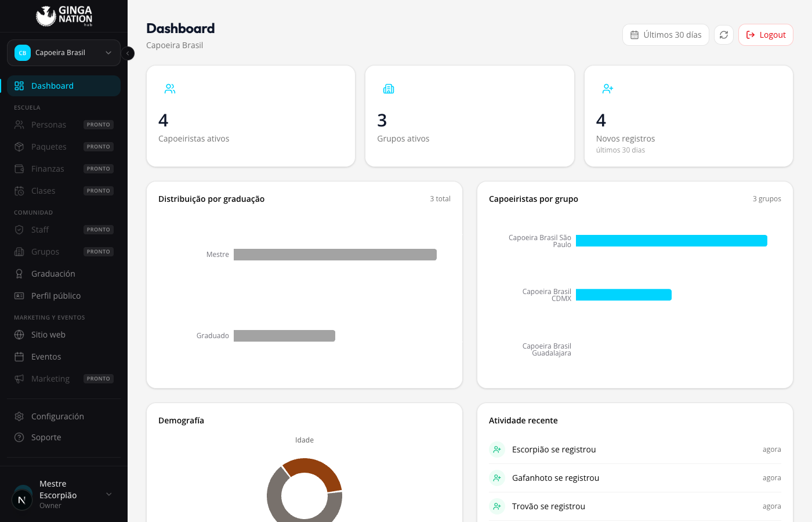This screenshot has height=522, width=812.
Task: Open Clases in the sidebar
Action: click(64, 191)
